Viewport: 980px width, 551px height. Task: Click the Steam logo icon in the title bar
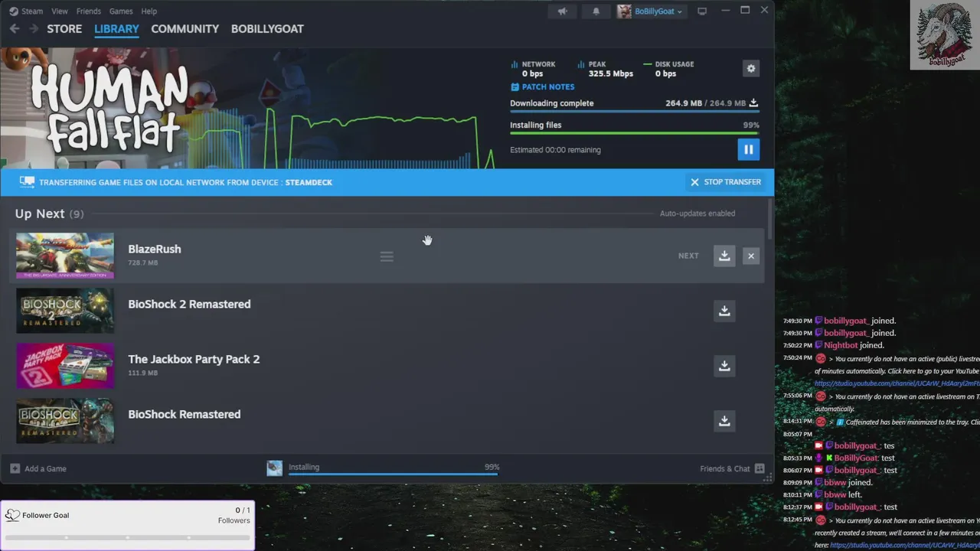coord(13,11)
